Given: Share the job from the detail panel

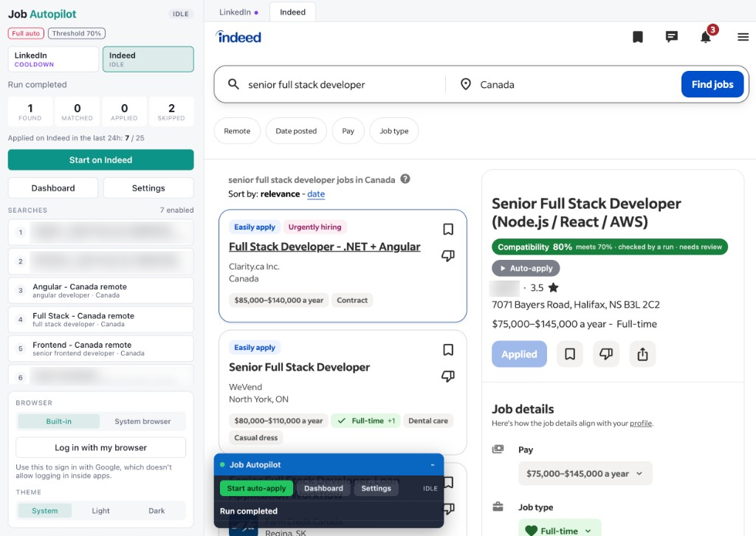Looking at the screenshot, I should click(642, 354).
